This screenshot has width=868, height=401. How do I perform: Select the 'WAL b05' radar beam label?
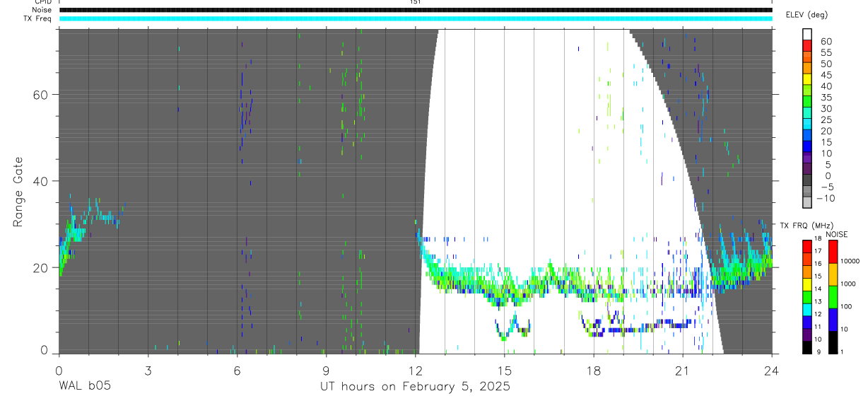point(84,387)
